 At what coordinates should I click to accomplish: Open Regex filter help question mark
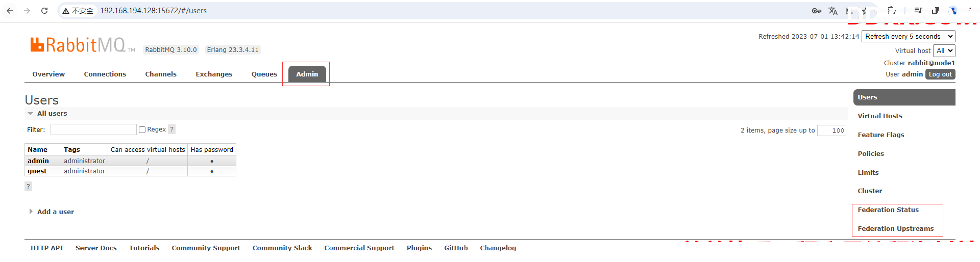pos(172,129)
